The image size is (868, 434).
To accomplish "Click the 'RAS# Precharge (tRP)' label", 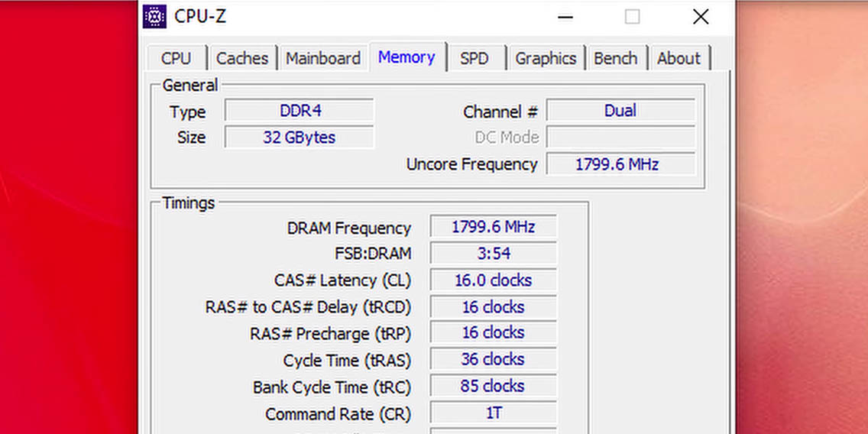I will (x=331, y=334).
